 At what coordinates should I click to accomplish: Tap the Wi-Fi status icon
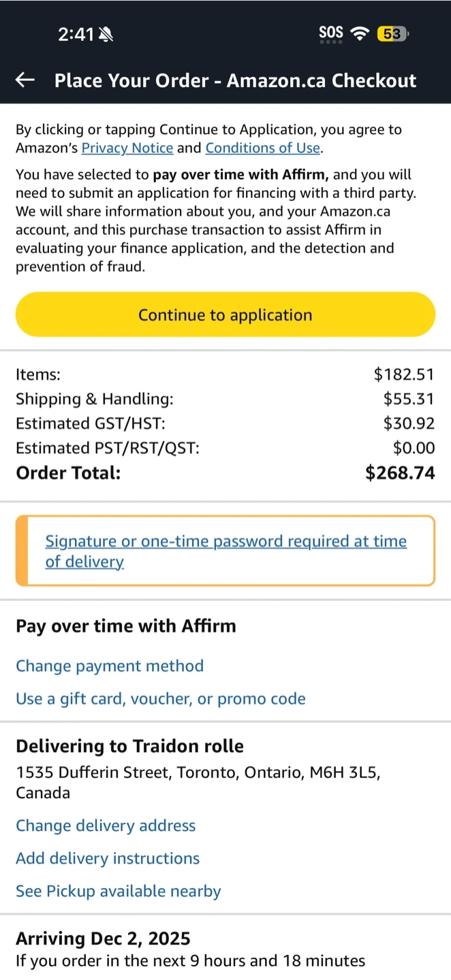(x=359, y=33)
